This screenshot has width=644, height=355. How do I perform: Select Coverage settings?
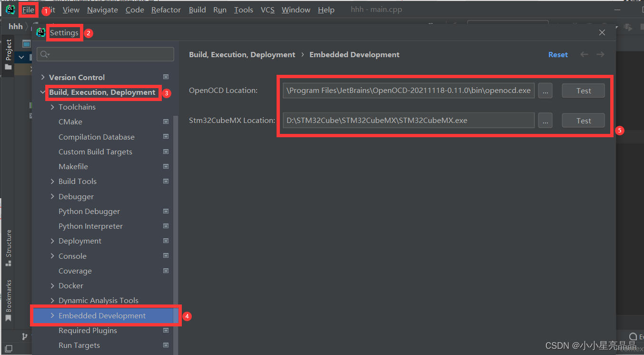click(75, 271)
